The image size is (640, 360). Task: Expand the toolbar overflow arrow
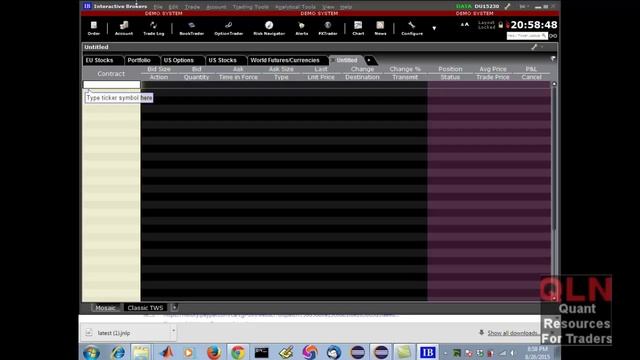click(x=434, y=28)
